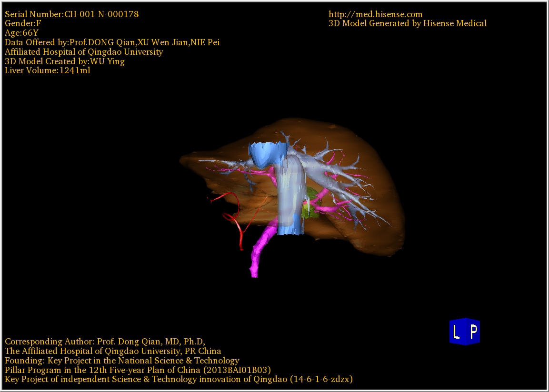Click the '3D Model Created by:WU Ying' line

[65, 61]
